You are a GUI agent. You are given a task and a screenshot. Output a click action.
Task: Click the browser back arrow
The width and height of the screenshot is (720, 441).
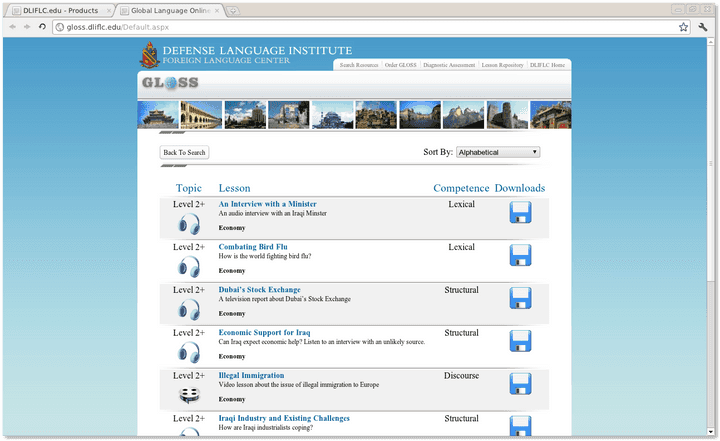point(12,27)
